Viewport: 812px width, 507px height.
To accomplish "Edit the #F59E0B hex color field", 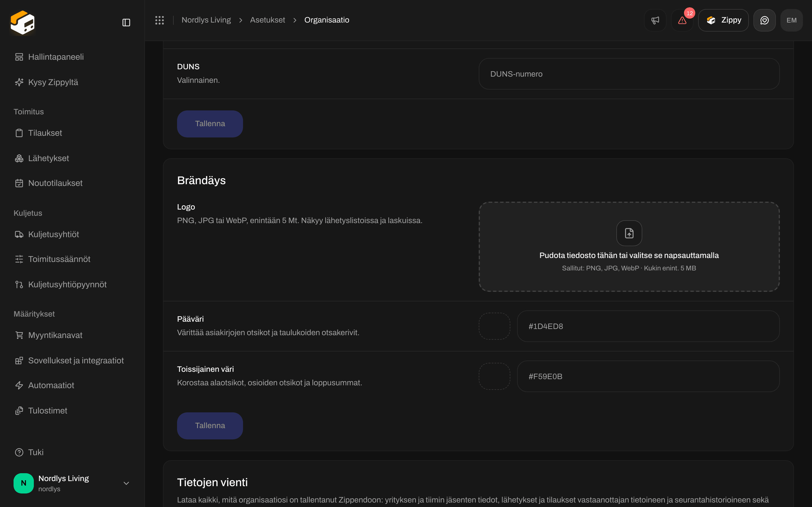I will click(x=648, y=376).
